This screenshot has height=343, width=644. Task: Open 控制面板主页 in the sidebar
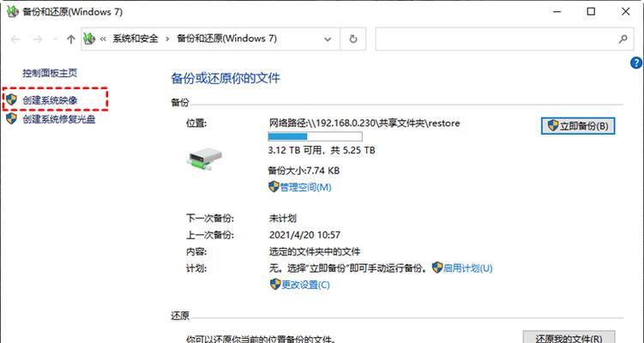(50, 73)
